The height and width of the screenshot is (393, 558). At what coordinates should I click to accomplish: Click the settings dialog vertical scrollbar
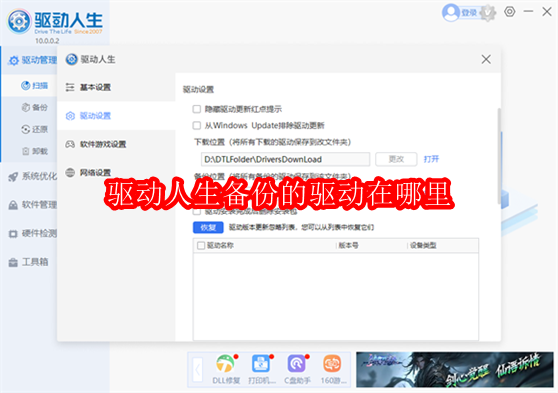499,157
